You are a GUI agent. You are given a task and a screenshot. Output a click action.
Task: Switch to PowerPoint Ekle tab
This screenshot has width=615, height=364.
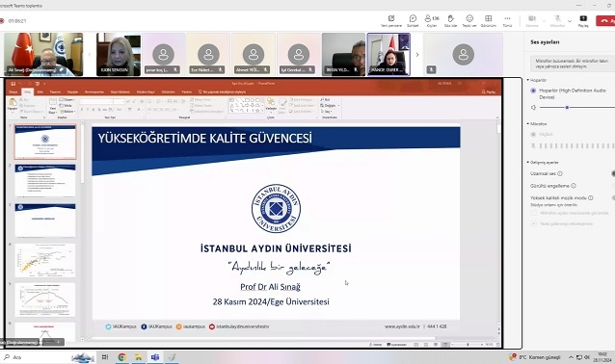click(x=40, y=92)
